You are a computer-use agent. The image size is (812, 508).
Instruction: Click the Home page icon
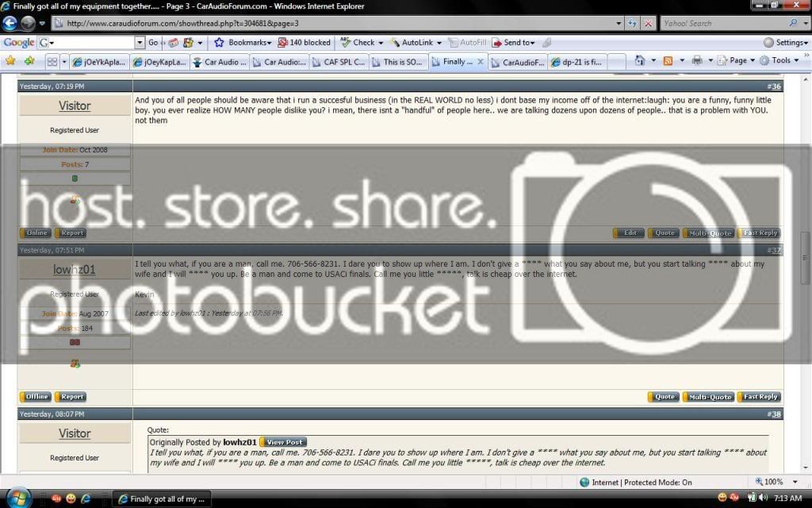click(640, 60)
